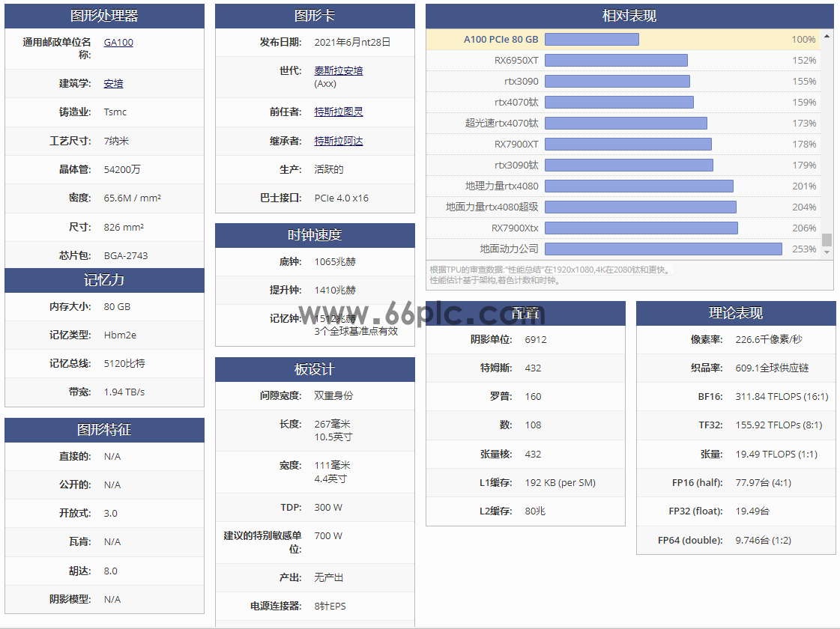
Task: Open the successor link 特斯拉阿达
Action: 339,141
